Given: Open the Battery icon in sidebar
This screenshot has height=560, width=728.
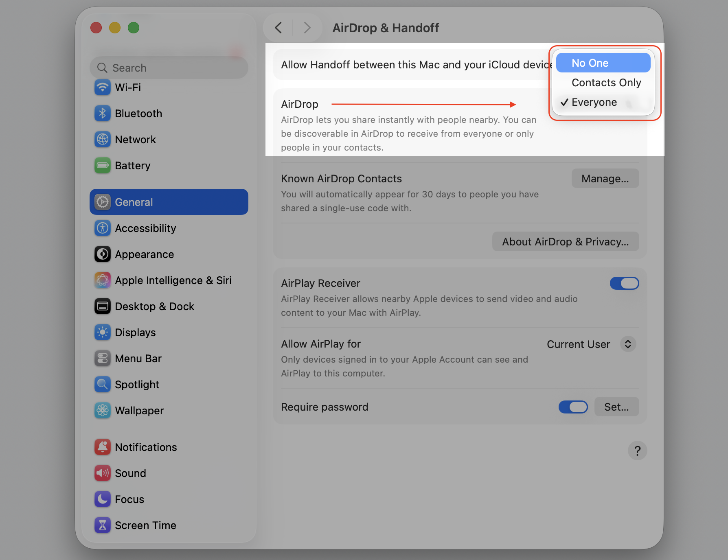Looking at the screenshot, I should (103, 166).
